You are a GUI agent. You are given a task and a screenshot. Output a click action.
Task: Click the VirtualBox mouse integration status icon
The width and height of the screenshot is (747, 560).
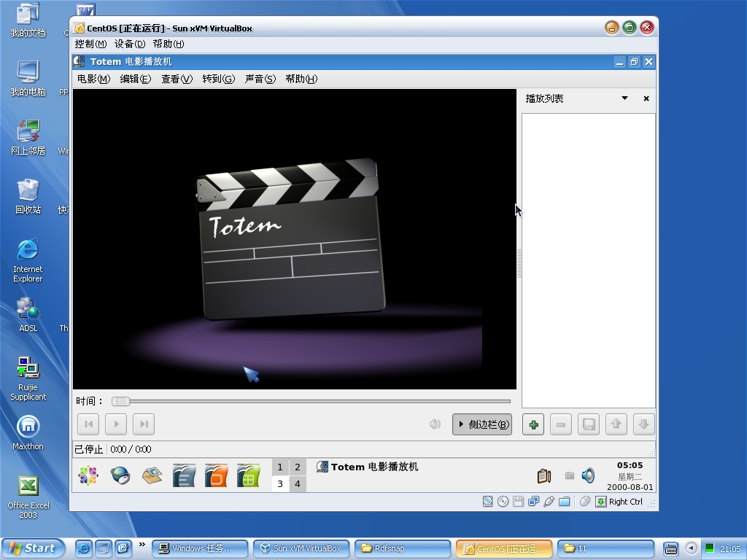coord(586,502)
